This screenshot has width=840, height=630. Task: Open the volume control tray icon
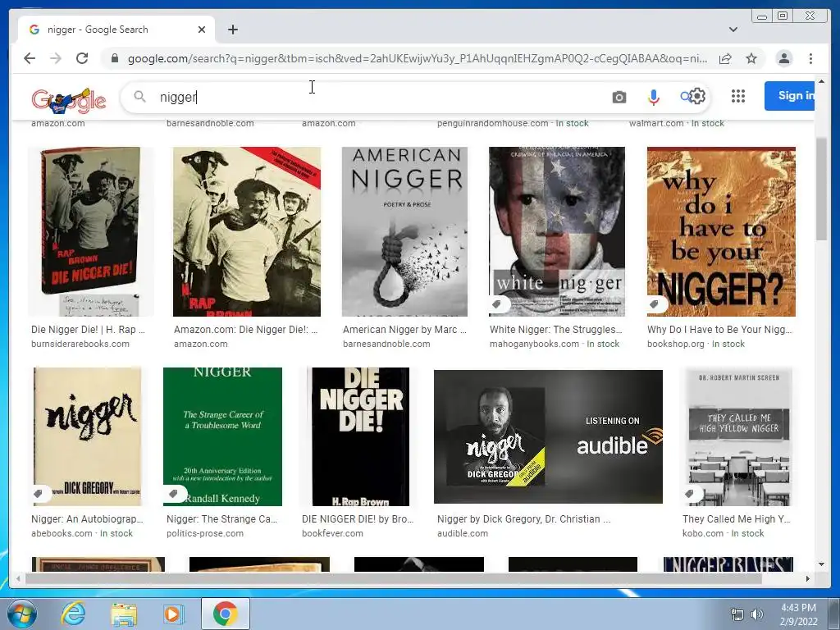pyautogui.click(x=756, y=614)
